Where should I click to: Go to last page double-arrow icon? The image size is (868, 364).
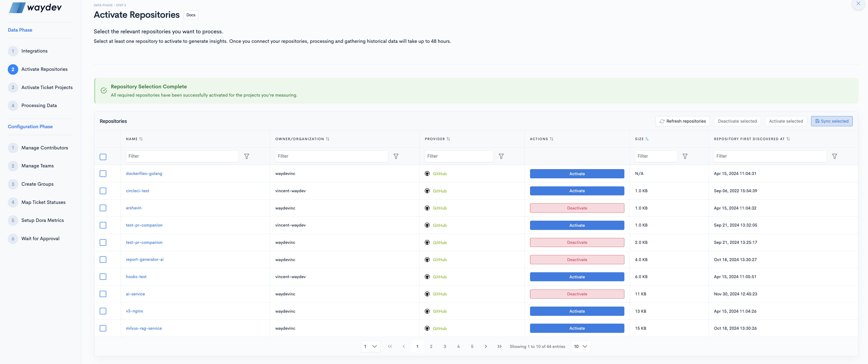499,346
